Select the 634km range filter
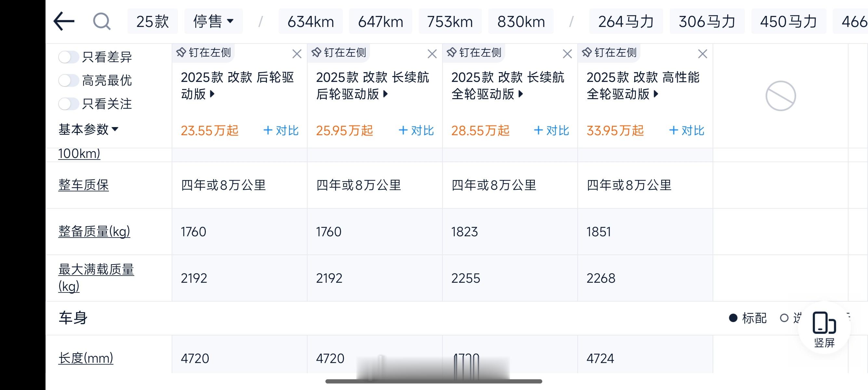Image resolution: width=868 pixels, height=390 pixels. tap(310, 21)
